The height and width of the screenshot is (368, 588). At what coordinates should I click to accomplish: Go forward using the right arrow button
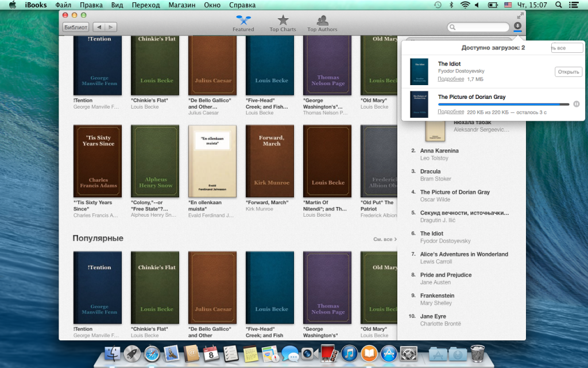point(111,27)
